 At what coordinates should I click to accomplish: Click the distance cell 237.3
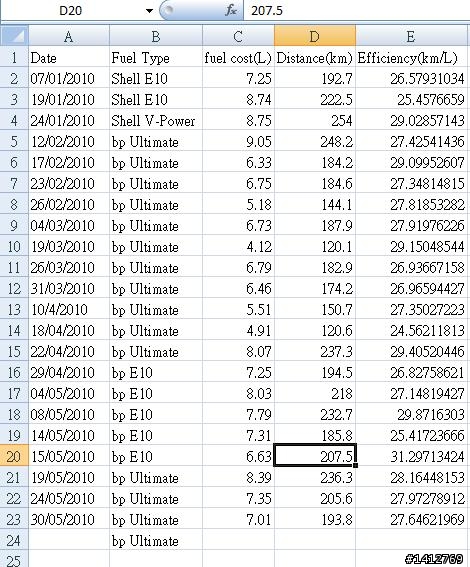tap(315, 351)
